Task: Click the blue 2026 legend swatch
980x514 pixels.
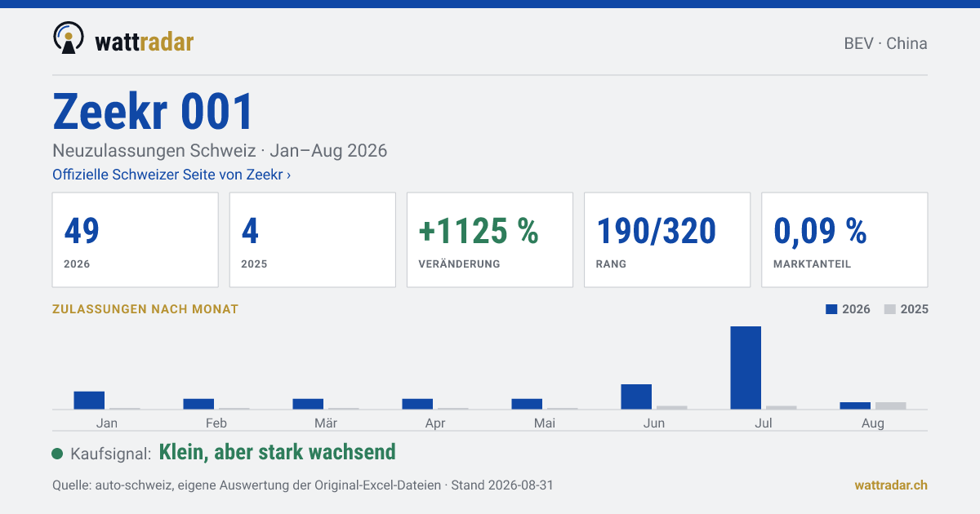Action: (832, 309)
